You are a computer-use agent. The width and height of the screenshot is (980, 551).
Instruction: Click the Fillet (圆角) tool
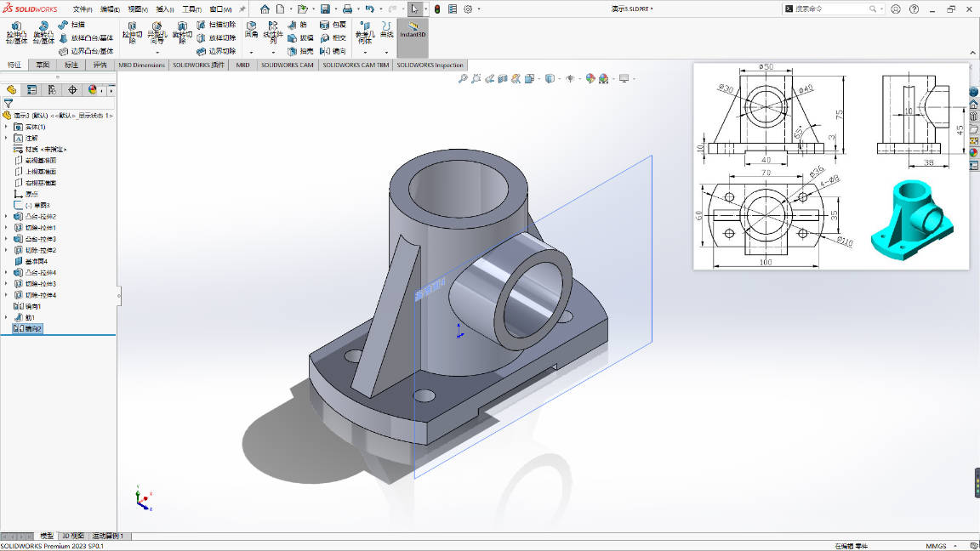(251, 30)
